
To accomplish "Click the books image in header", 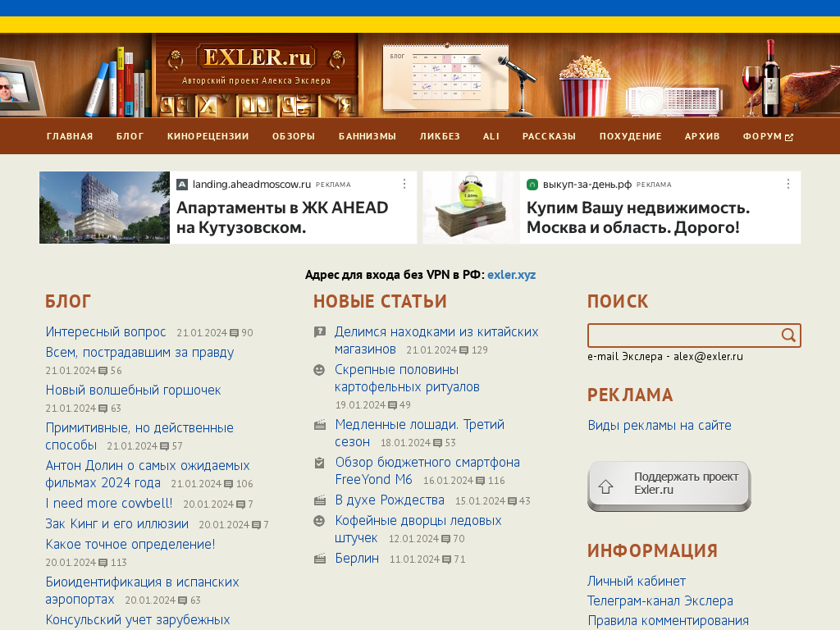I will 120,83.
